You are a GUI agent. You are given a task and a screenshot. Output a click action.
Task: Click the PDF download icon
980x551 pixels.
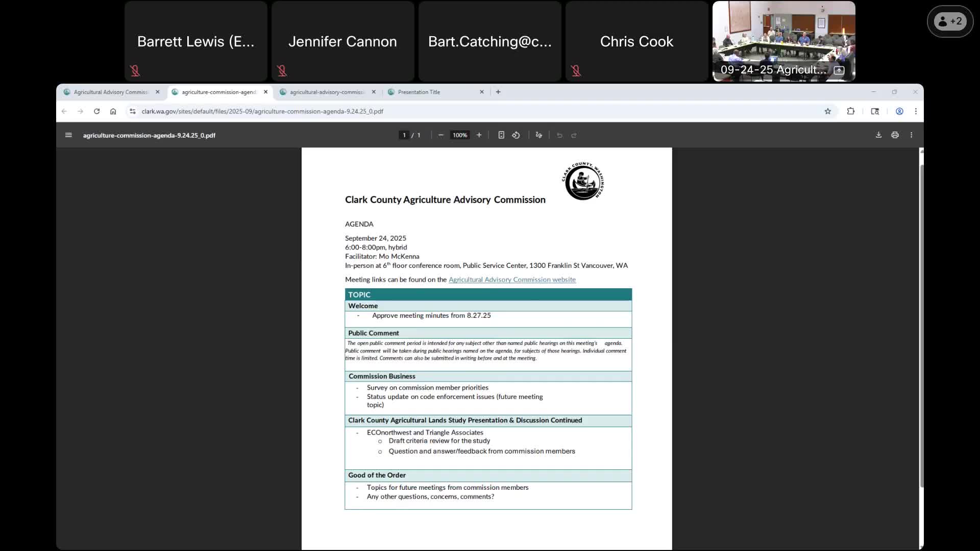click(878, 135)
